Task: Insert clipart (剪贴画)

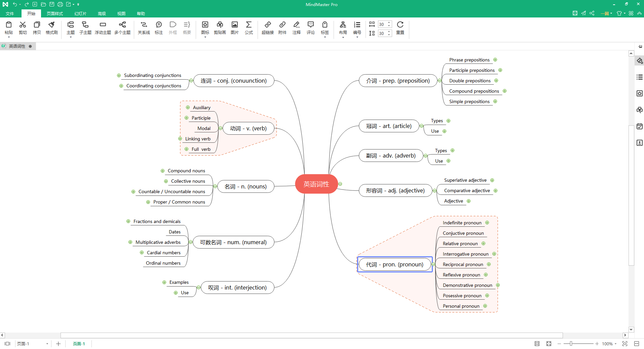Action: (220, 28)
